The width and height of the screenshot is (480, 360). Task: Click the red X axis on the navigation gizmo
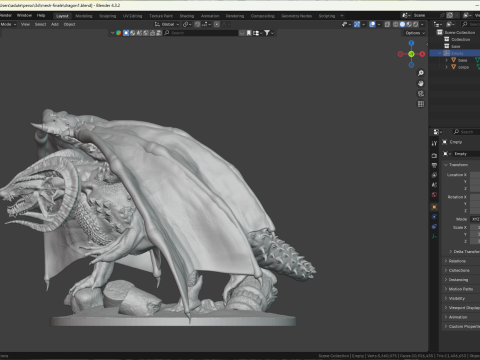[422, 54]
